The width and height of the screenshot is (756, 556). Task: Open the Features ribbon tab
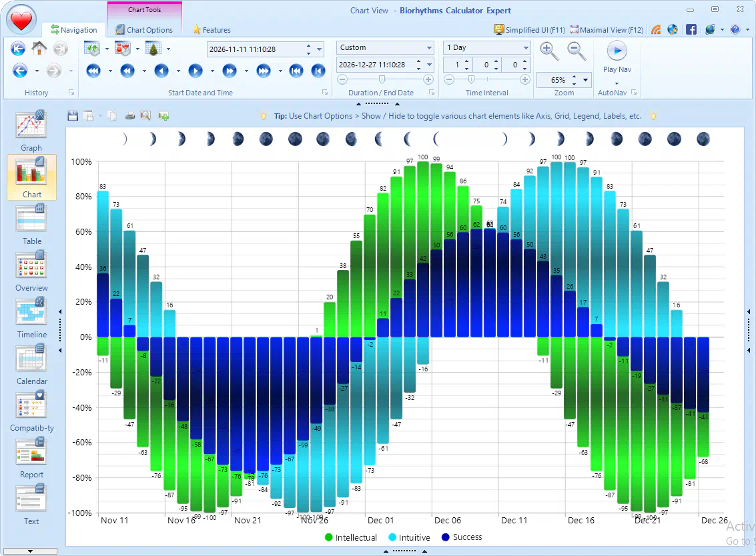coord(211,29)
